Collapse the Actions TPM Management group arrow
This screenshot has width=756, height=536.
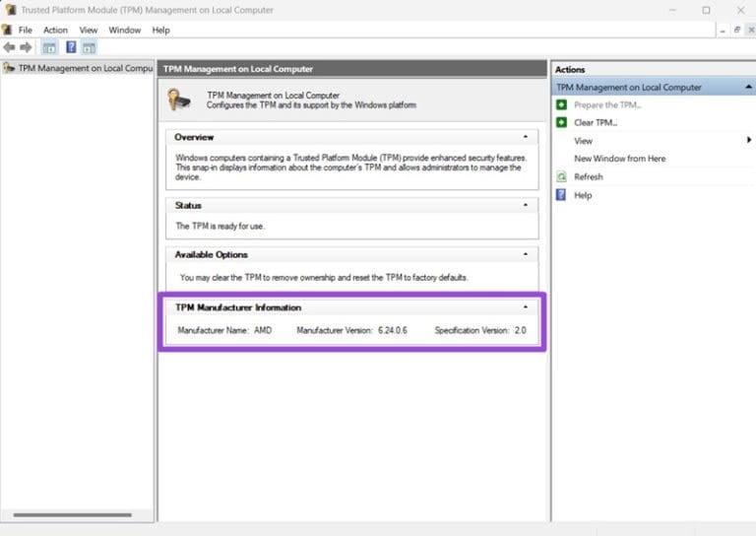click(748, 87)
